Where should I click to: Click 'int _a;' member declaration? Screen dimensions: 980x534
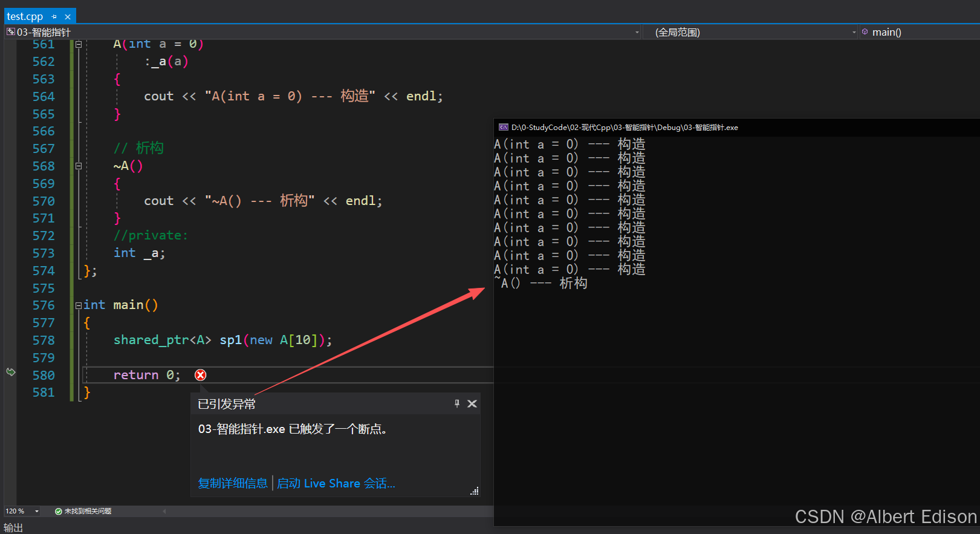[139, 253]
